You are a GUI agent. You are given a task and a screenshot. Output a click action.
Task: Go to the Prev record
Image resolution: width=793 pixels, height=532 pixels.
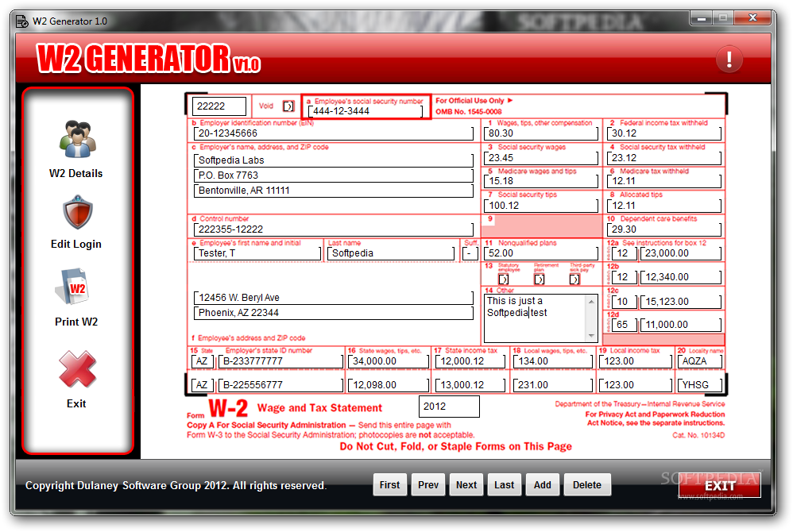pyautogui.click(x=427, y=485)
